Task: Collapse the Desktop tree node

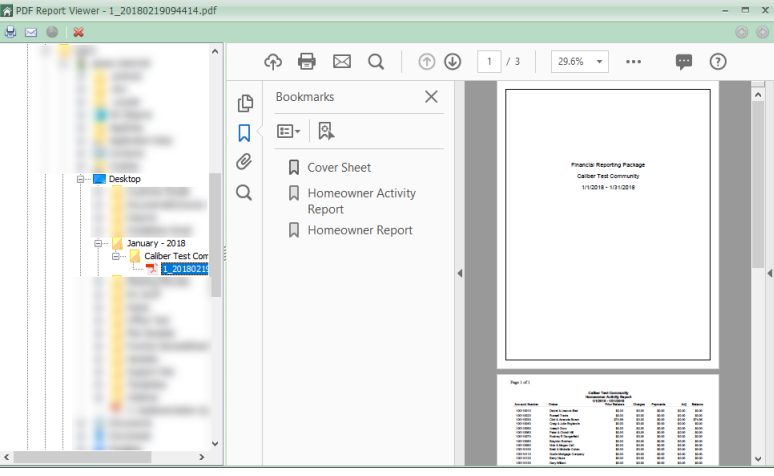Action: [x=81, y=179]
